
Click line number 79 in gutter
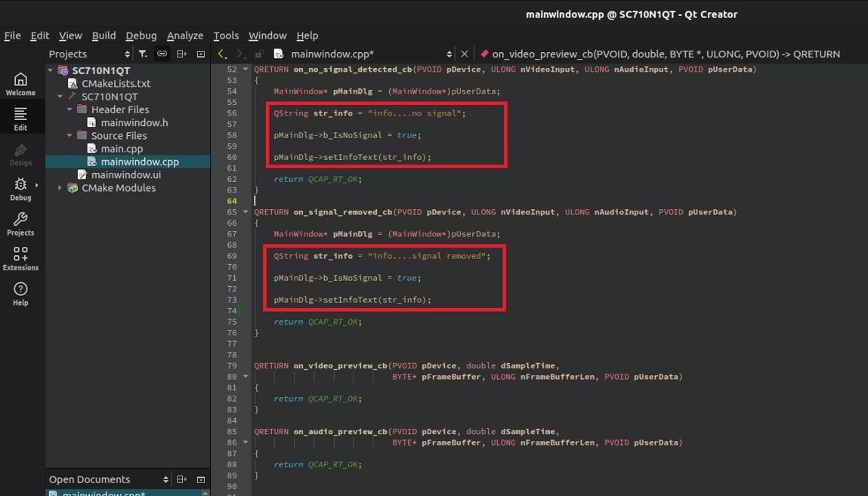(231, 365)
